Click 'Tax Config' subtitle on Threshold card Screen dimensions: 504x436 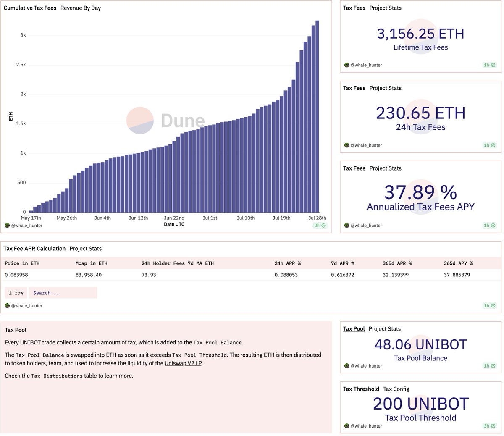(396, 389)
